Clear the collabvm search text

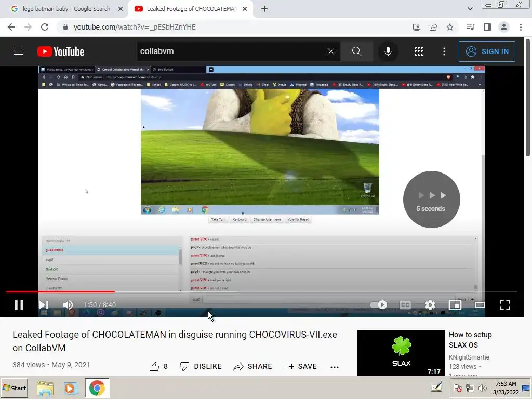pos(331,51)
